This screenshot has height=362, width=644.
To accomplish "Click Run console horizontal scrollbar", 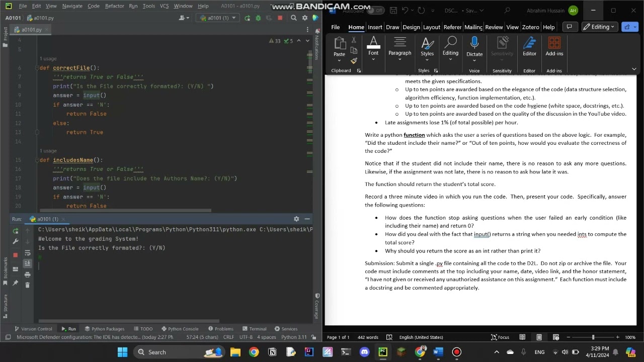I will pyautogui.click(x=129, y=321).
